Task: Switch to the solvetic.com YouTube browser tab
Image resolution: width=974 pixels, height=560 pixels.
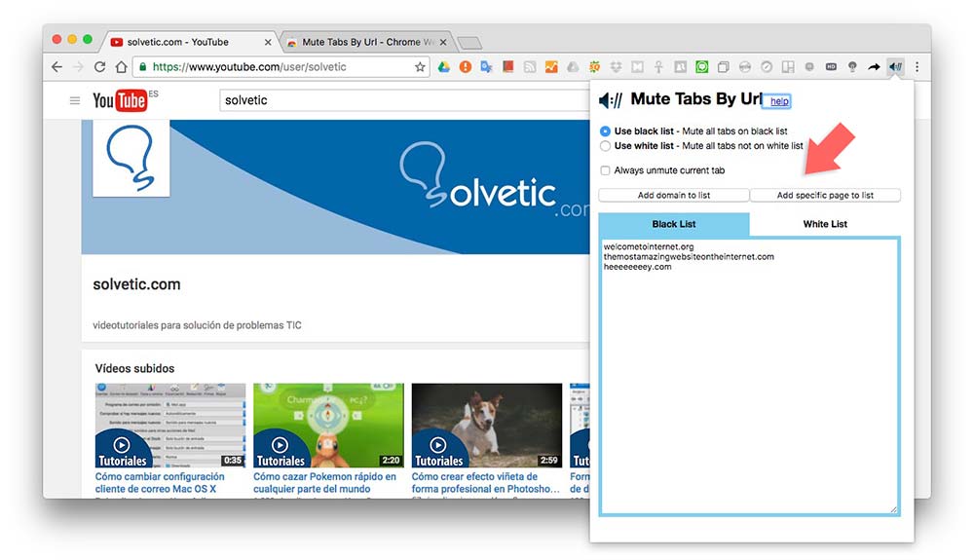Action: point(188,42)
